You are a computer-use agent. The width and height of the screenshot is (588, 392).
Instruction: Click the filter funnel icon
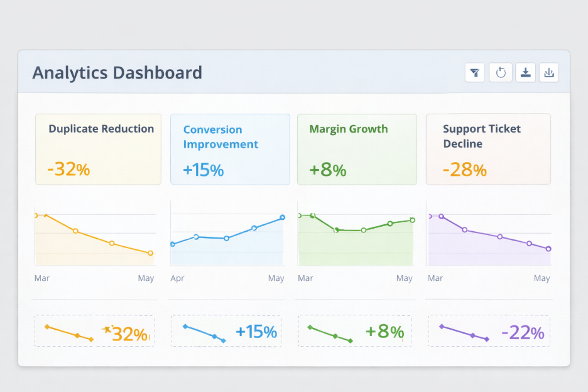click(475, 73)
